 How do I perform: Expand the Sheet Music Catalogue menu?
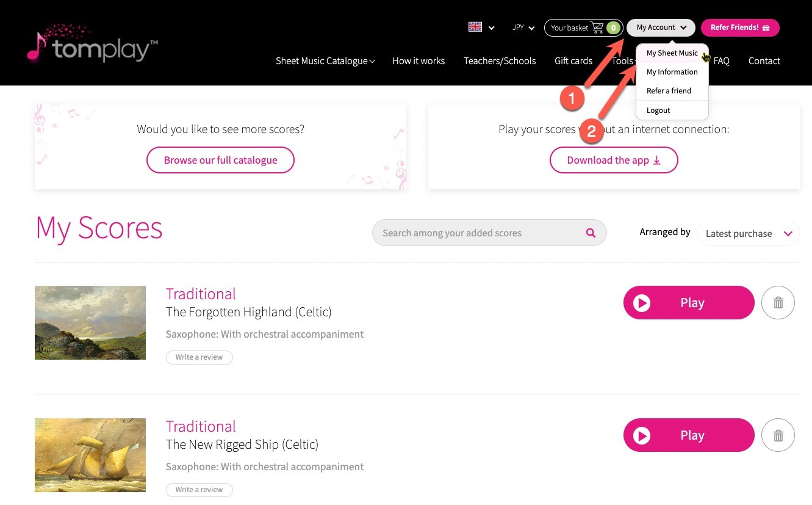(325, 60)
